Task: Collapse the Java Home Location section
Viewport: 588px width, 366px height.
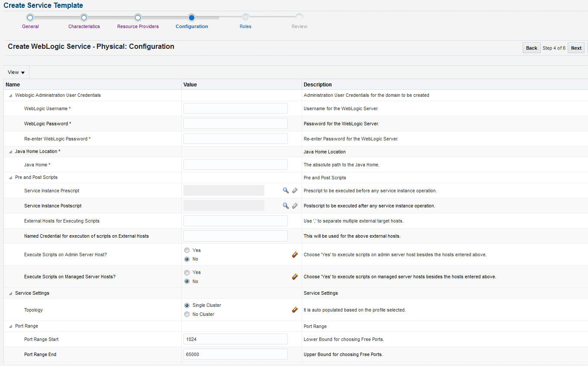Action: point(10,152)
